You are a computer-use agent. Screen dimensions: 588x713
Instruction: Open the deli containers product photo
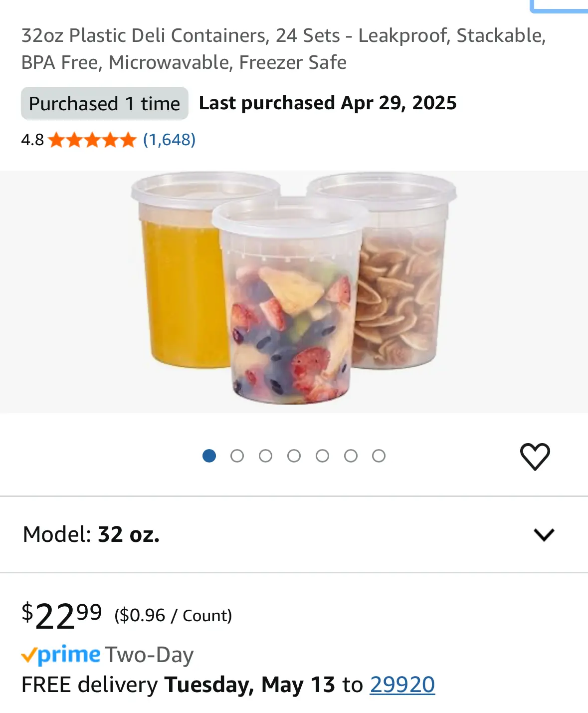point(294,291)
